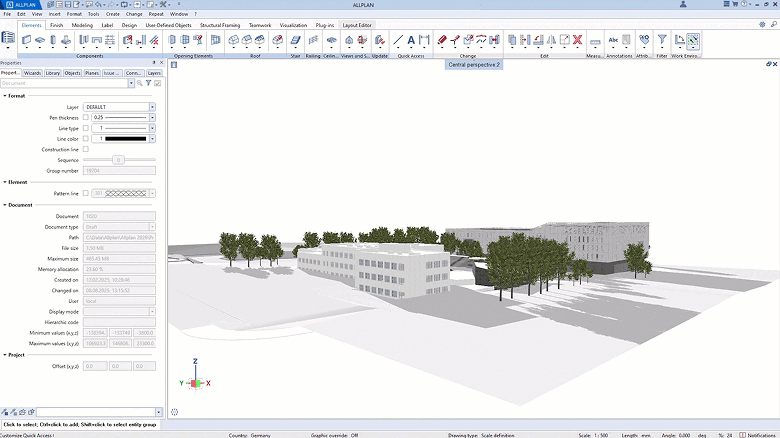Switch to the Modeling ribbon tab
Screen dimensions: 780x438
click(82, 24)
